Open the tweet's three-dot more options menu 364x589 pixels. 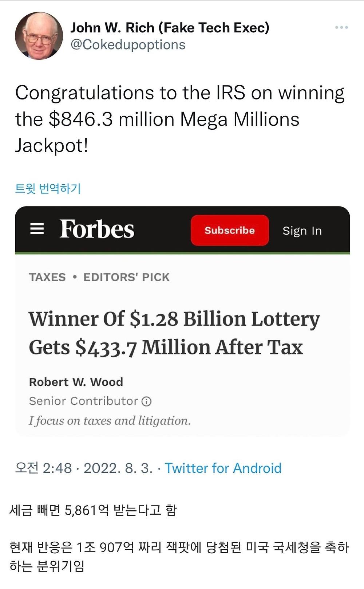point(341,28)
